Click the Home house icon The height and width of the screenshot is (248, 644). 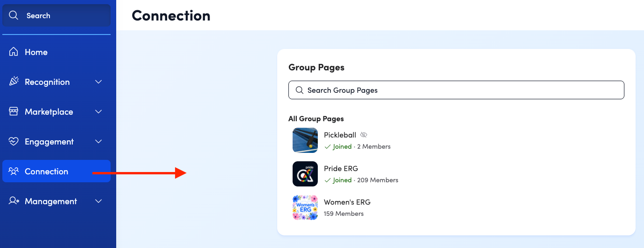point(14,52)
